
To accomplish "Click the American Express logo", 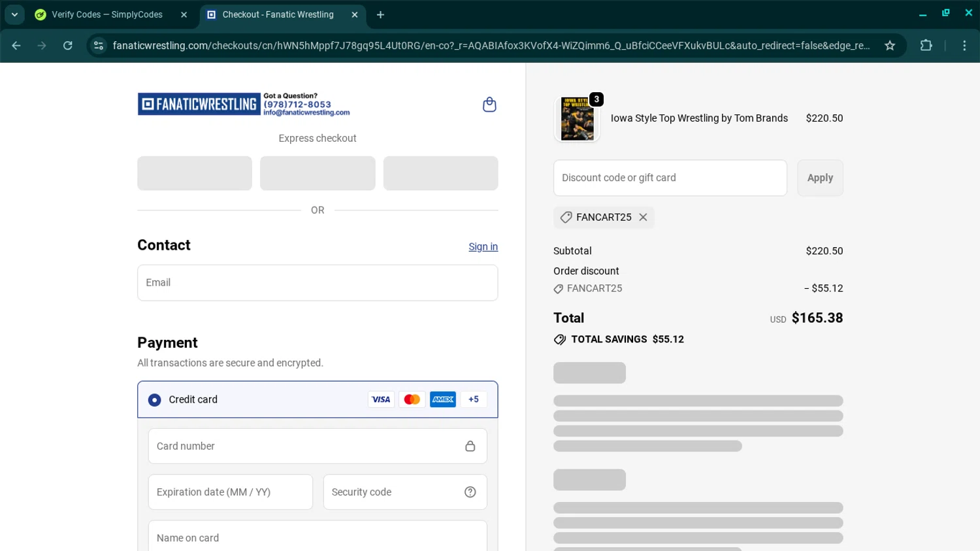I will tap(443, 399).
